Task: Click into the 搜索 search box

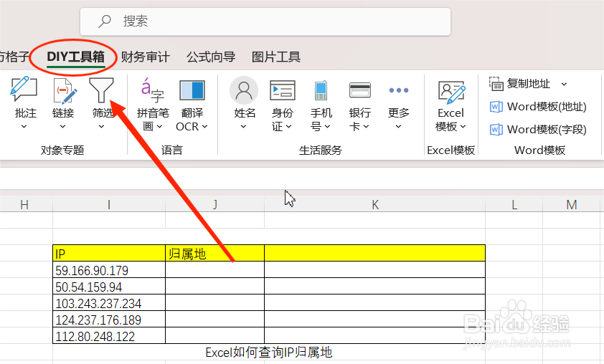Action: [x=265, y=21]
